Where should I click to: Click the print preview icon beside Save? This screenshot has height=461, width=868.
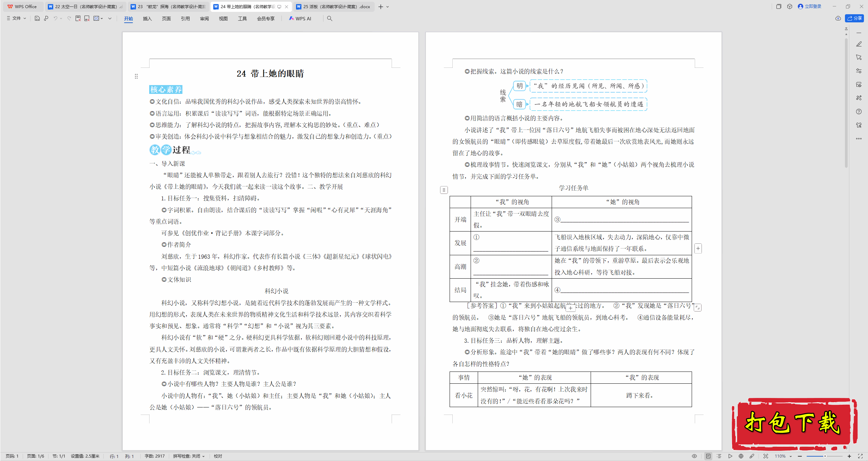click(x=46, y=19)
